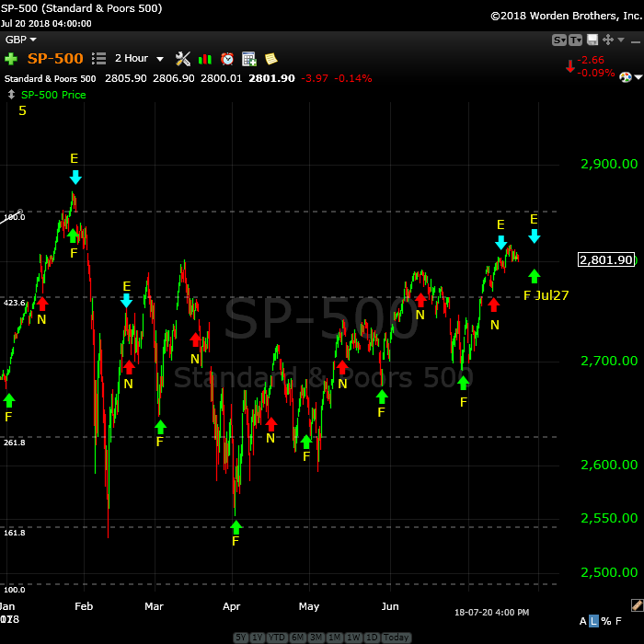
Task: Zoom chart to 6M range
Action: point(298,637)
